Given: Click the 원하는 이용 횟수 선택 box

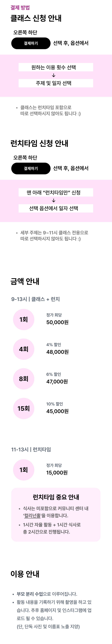Looking at the screenshot, I should click(x=56, y=67).
